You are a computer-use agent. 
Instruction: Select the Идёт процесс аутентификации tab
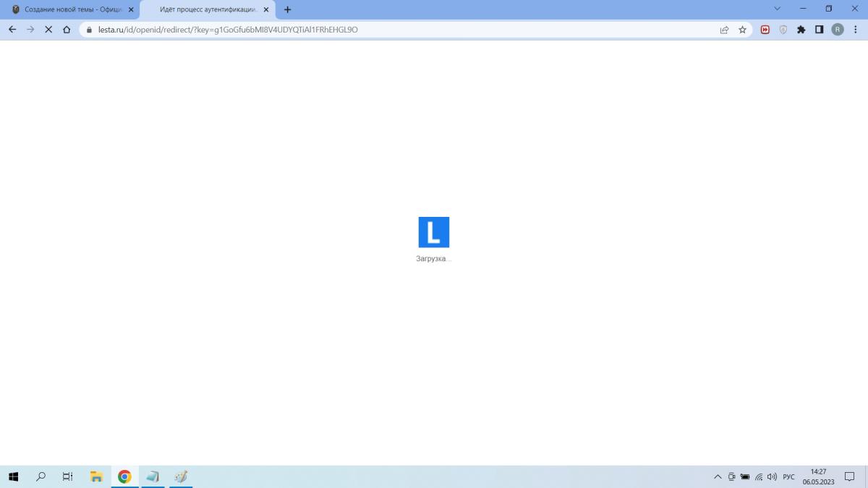click(206, 9)
